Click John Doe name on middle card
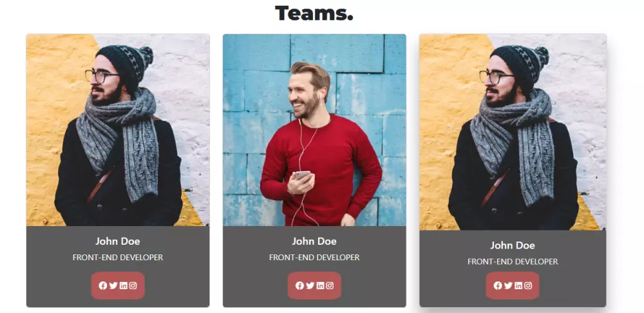The image size is (644, 313). click(x=314, y=241)
